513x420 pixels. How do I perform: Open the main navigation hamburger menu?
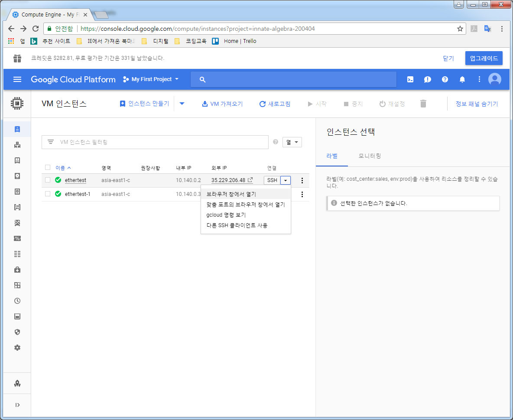pos(17,79)
